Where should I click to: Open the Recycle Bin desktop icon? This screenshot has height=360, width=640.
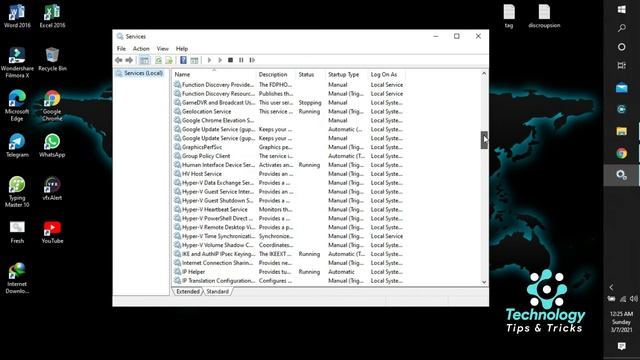pos(52,59)
